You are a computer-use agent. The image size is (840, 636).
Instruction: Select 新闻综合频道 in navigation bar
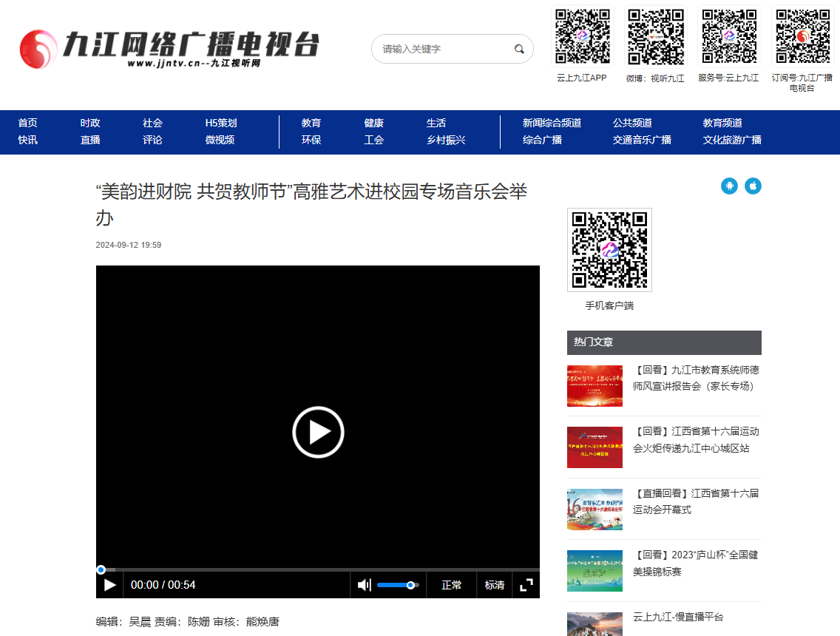click(x=552, y=123)
